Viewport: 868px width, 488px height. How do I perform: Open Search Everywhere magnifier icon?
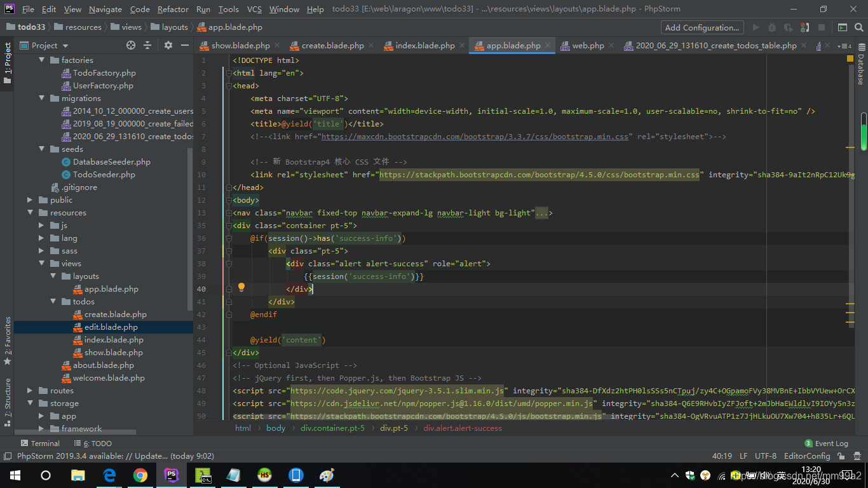tap(858, 27)
